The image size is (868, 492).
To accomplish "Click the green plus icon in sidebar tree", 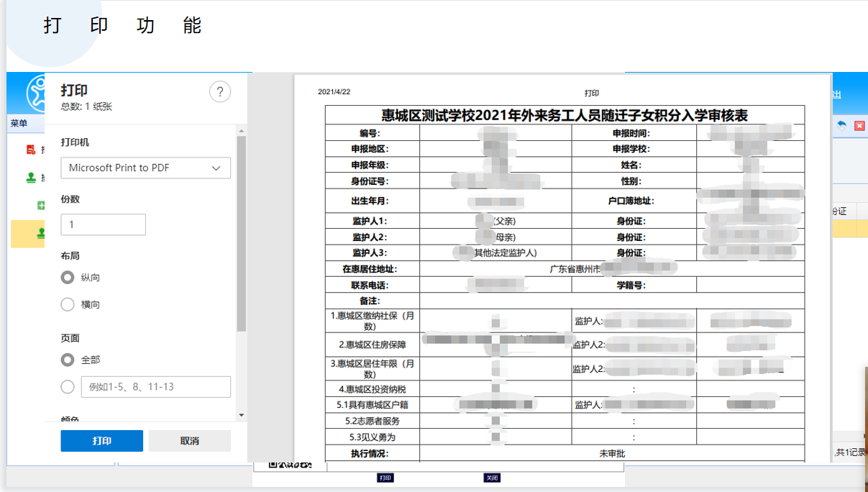I will click(x=41, y=206).
